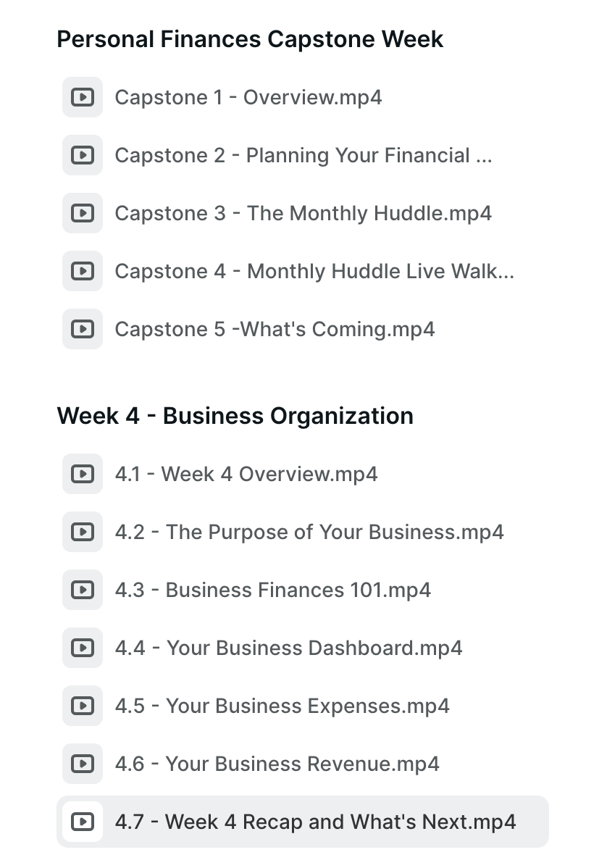Click the Personal Finances Capstone Week heading

(250, 39)
